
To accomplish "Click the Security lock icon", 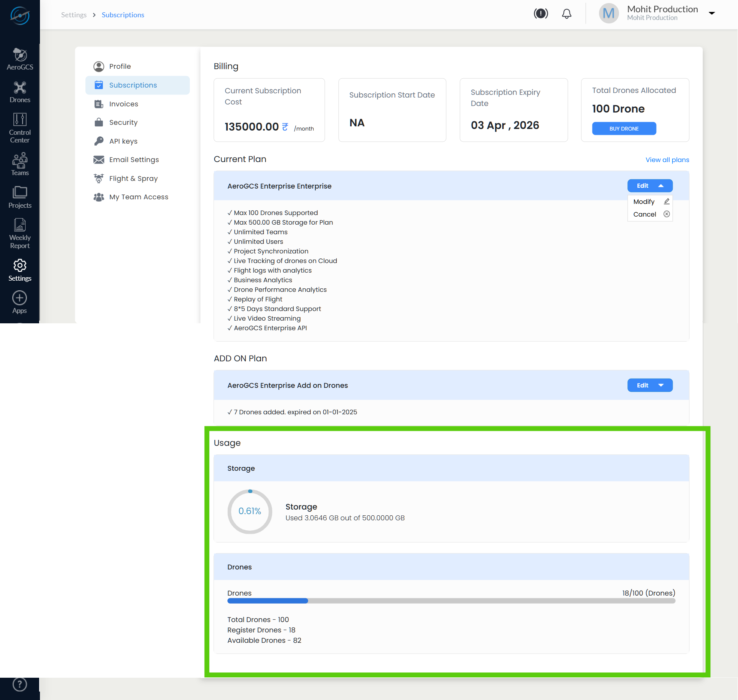I will 99,122.
